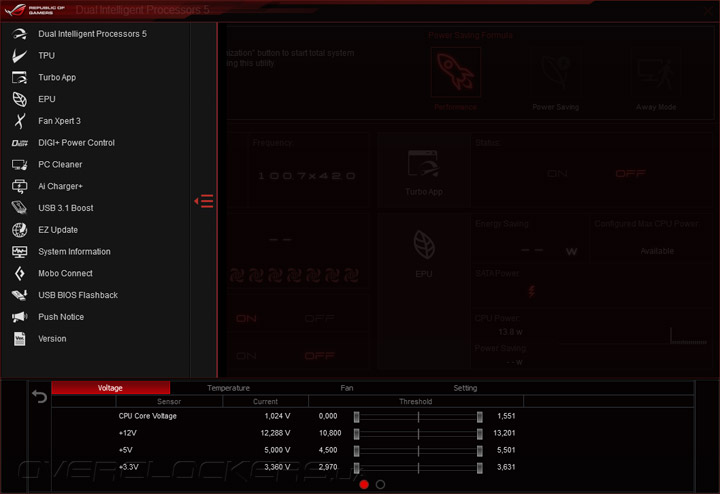
Task: Click the +3.3V upper threshold slider handle
Action: tap(479, 467)
